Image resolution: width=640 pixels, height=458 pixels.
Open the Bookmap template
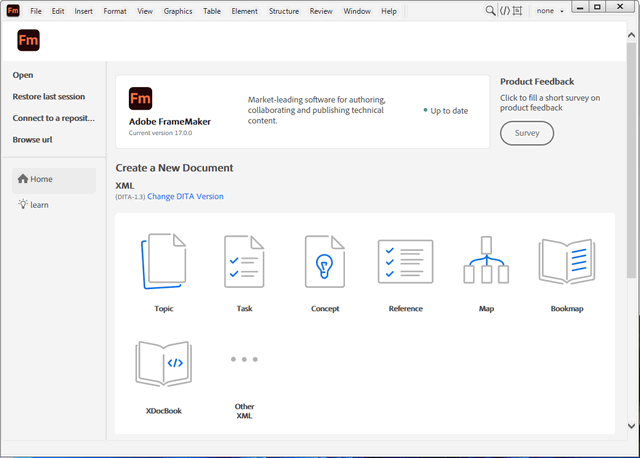(566, 262)
